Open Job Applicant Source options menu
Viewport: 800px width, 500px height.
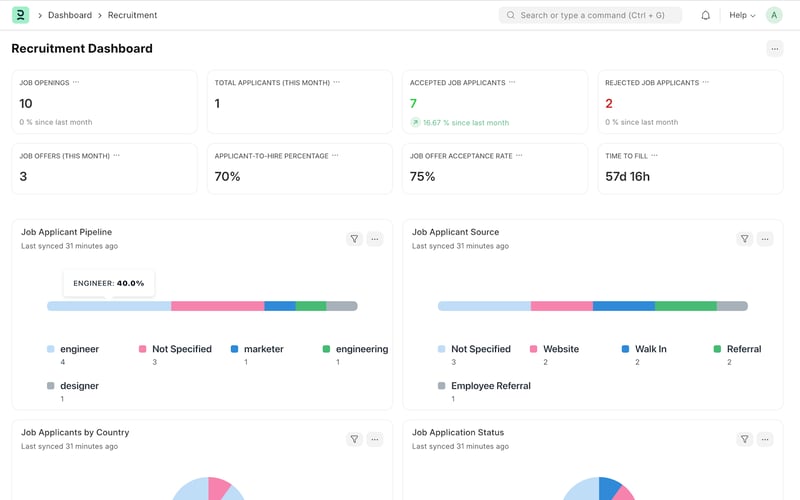point(765,239)
